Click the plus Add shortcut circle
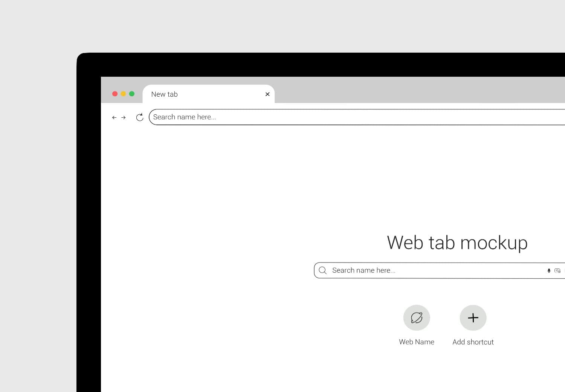 click(473, 318)
